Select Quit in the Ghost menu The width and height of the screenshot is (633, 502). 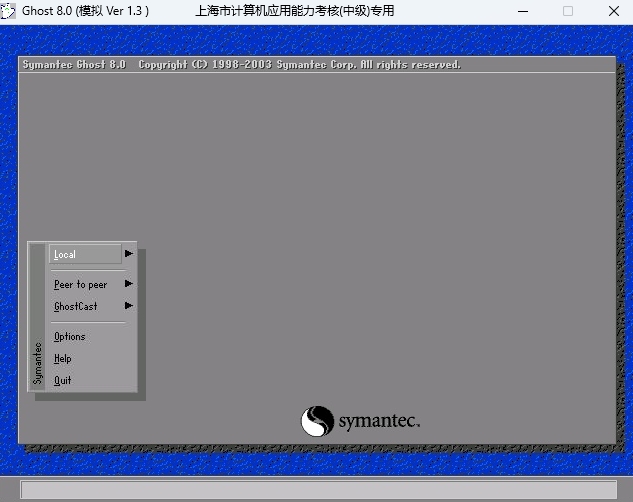[63, 380]
